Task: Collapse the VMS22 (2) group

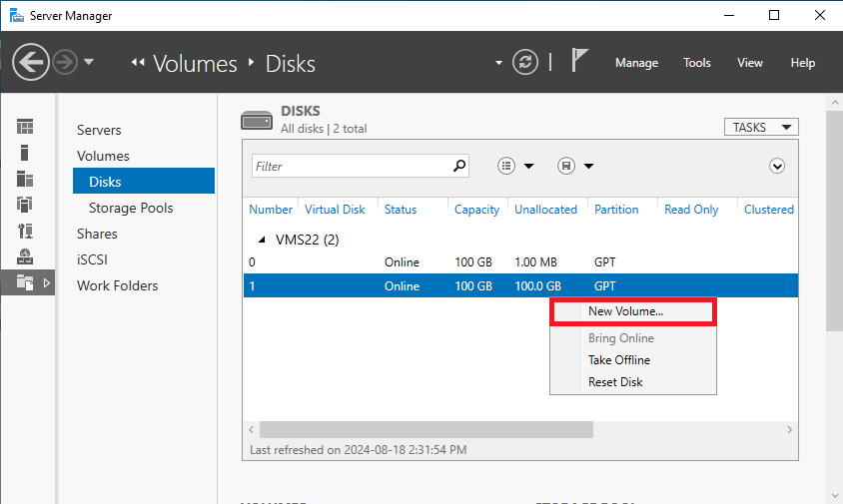Action: tap(263, 240)
